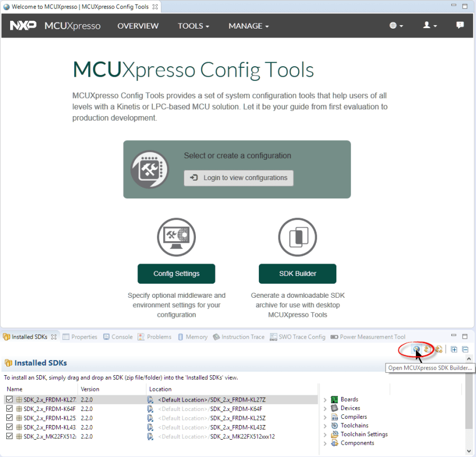This screenshot has height=457, width=476.
Task: Click the circular SDK Builder icon
Action: coord(297,237)
